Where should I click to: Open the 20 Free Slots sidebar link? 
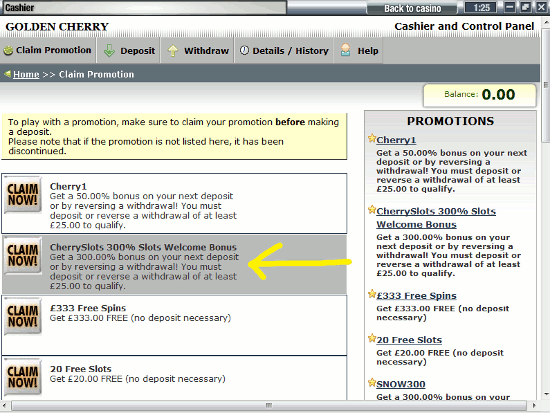[x=409, y=340]
